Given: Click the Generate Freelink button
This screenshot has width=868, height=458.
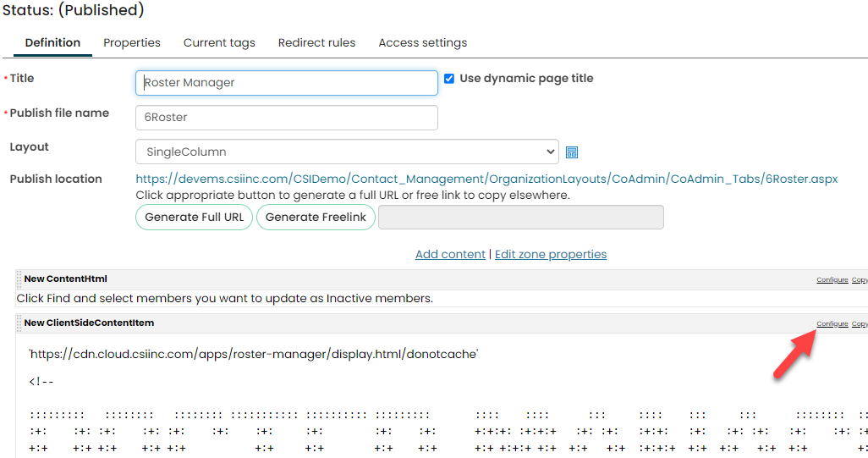Looking at the screenshot, I should point(316,217).
